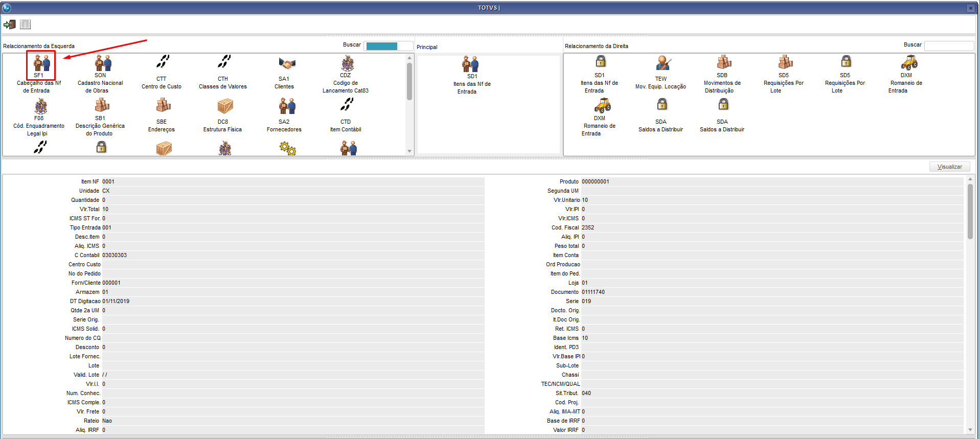This screenshot has width=980, height=439.
Task: Choose CTH Classes de Valores icon
Action: (x=224, y=61)
